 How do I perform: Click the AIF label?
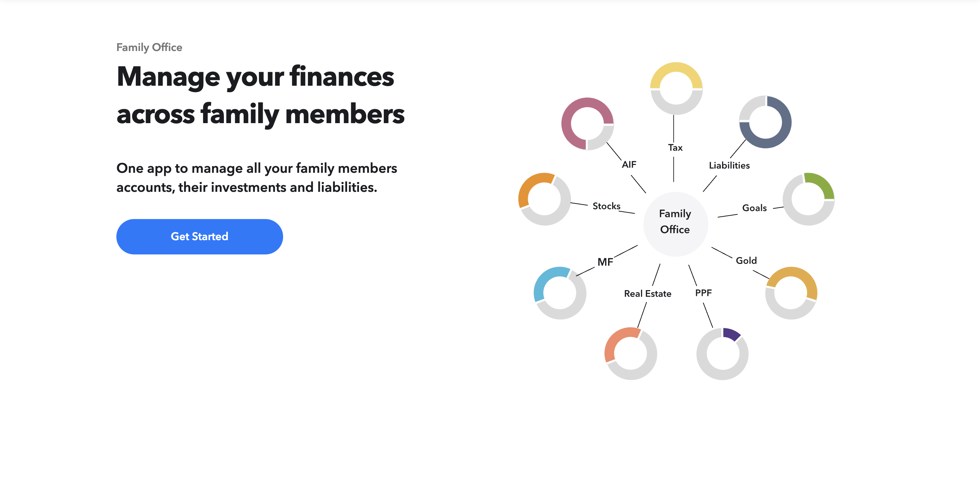tap(630, 165)
